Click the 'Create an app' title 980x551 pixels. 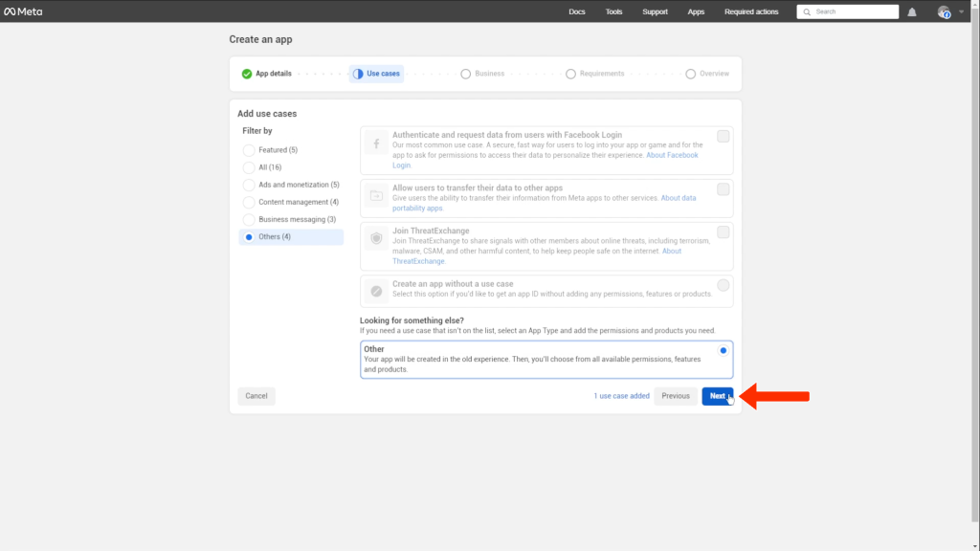pos(260,39)
